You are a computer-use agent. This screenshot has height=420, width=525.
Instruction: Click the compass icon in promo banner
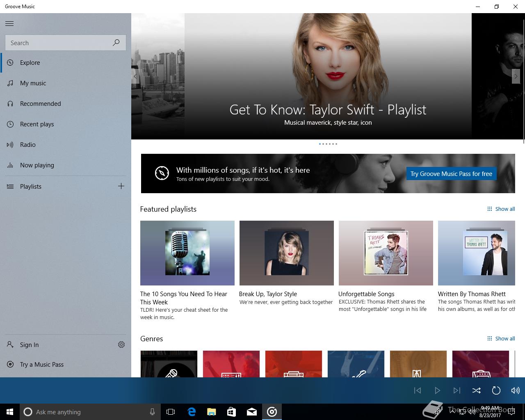pos(162,173)
